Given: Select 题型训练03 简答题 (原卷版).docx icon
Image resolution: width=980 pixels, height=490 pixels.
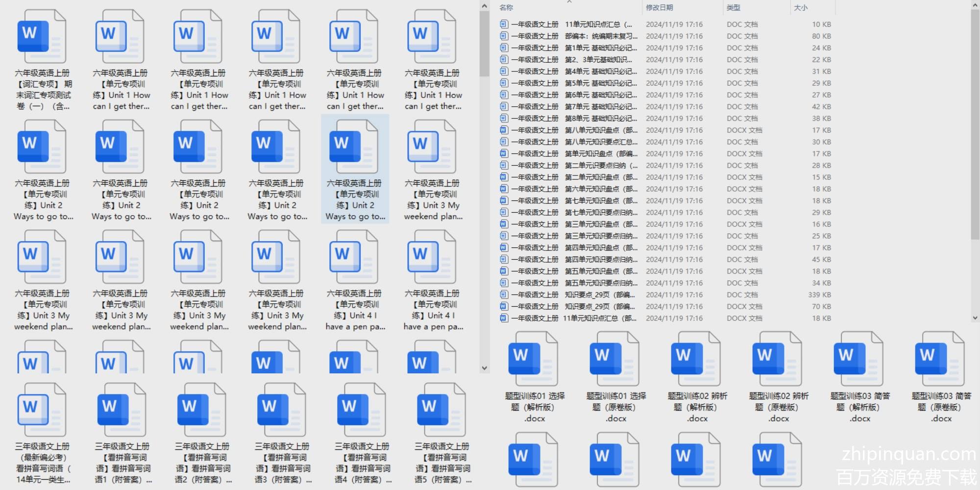Looking at the screenshot, I should tap(941, 359).
